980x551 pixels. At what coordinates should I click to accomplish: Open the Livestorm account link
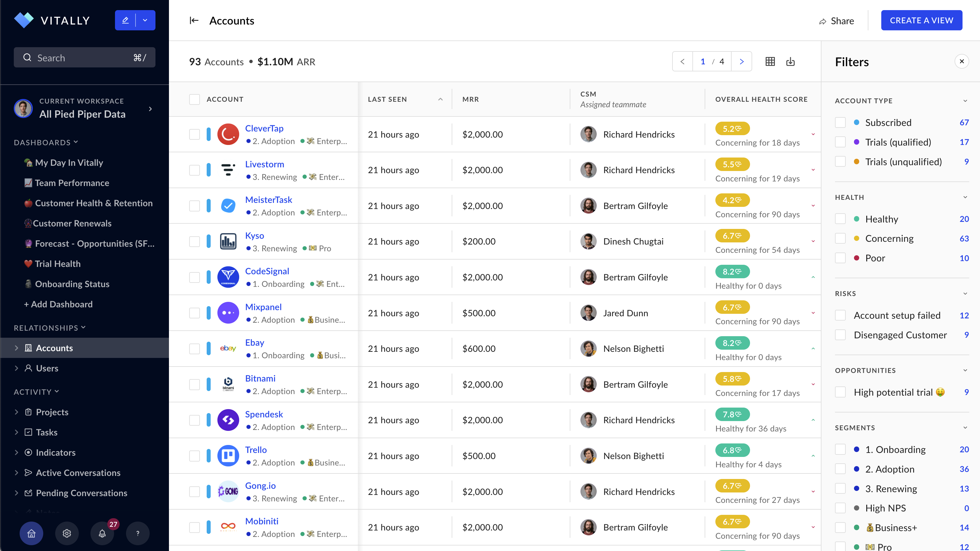[264, 164]
